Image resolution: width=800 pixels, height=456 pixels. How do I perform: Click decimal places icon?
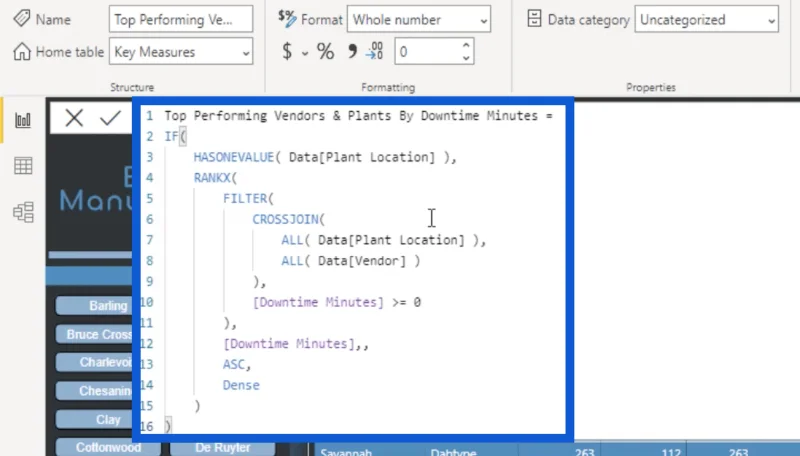tap(374, 51)
